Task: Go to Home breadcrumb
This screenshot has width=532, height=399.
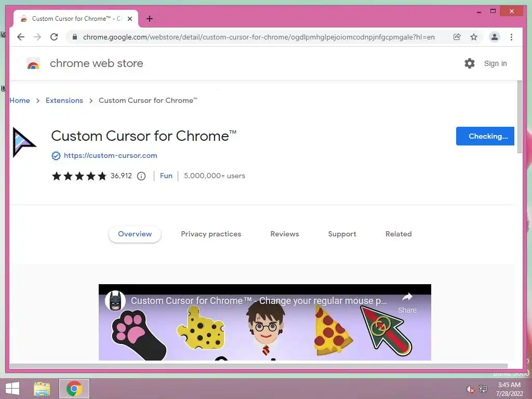Action: 20,100
